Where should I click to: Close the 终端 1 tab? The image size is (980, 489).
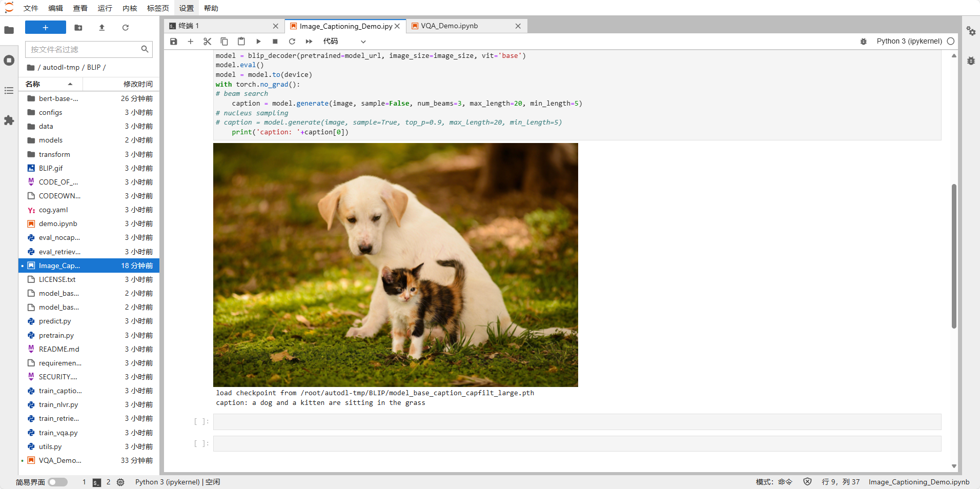[276, 26]
